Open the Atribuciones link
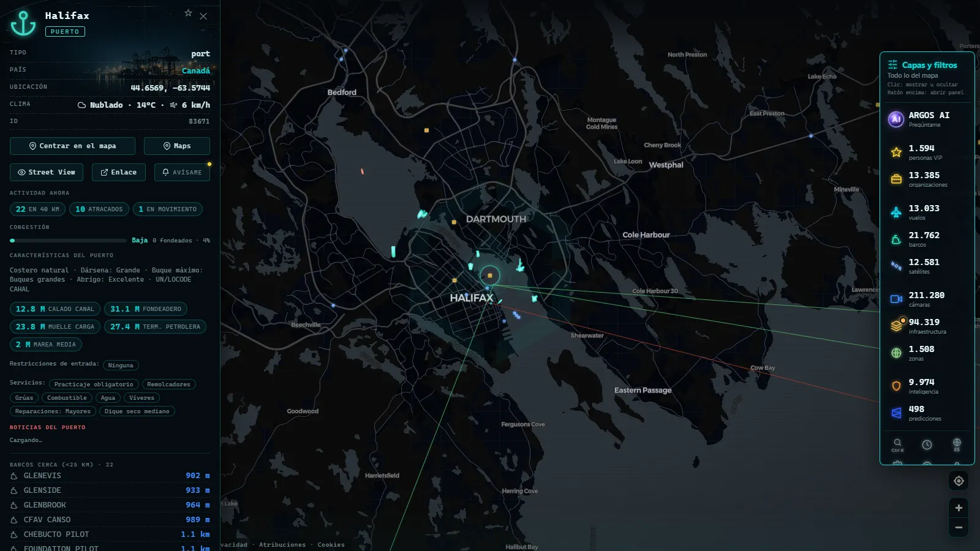The image size is (980, 551). click(x=282, y=545)
